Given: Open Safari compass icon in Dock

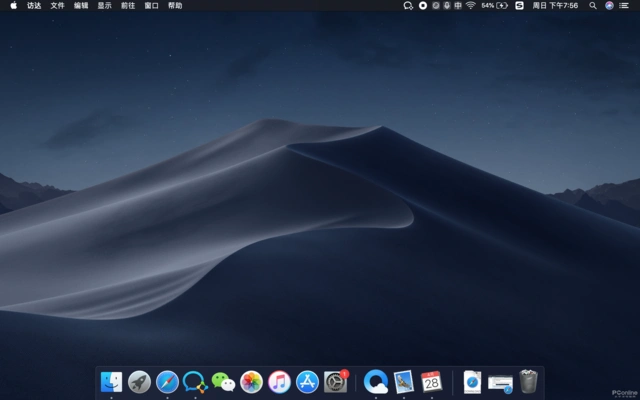Looking at the screenshot, I should coord(167,381).
